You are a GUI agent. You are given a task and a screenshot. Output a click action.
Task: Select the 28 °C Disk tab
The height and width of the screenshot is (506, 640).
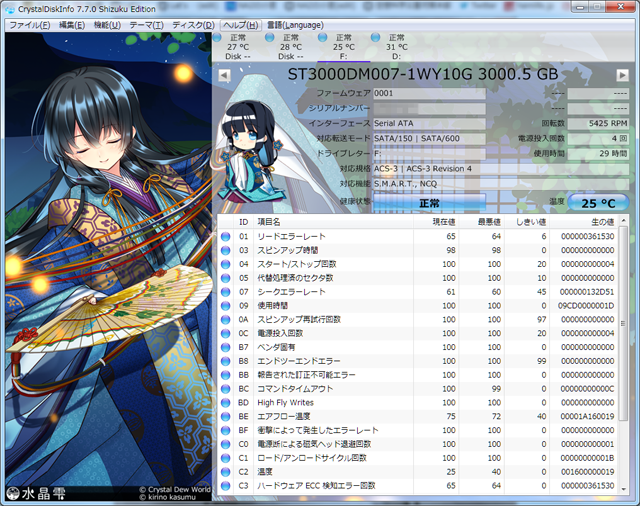pos(291,47)
